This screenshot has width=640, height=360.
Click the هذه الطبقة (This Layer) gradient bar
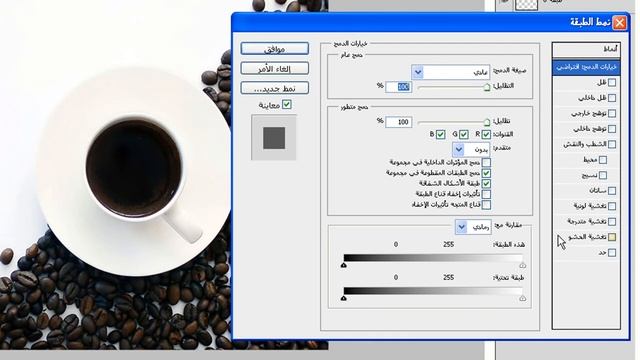tap(433, 258)
